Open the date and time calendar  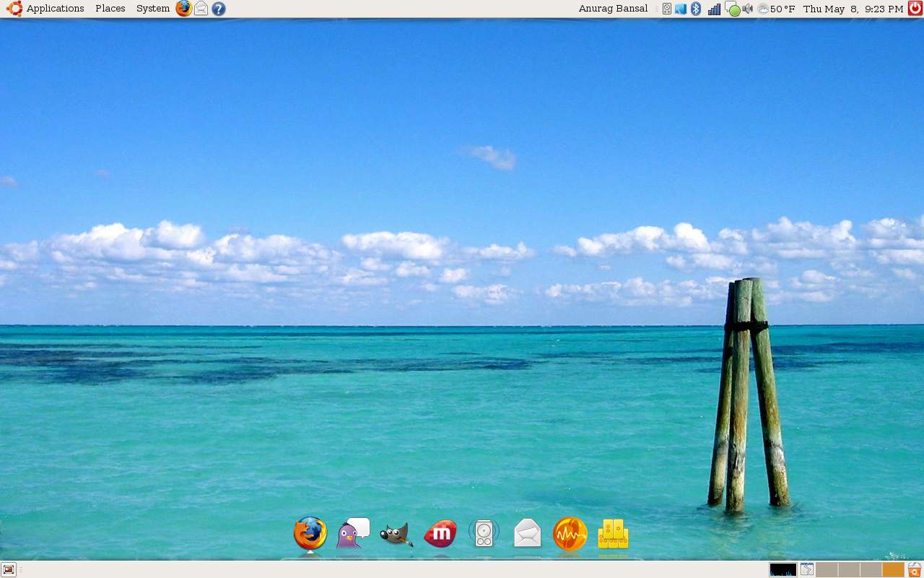click(853, 9)
